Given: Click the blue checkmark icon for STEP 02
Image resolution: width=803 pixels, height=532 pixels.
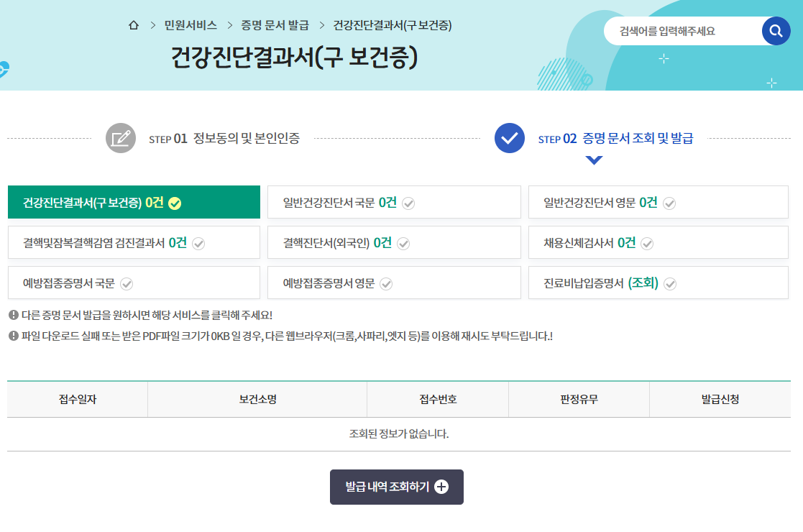Looking at the screenshot, I should tap(509, 138).
